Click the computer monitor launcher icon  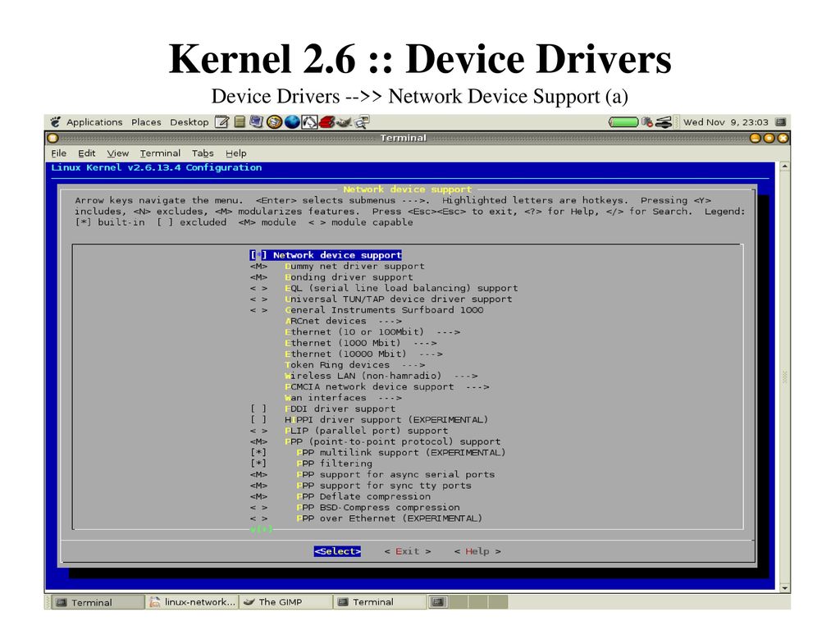[256, 122]
